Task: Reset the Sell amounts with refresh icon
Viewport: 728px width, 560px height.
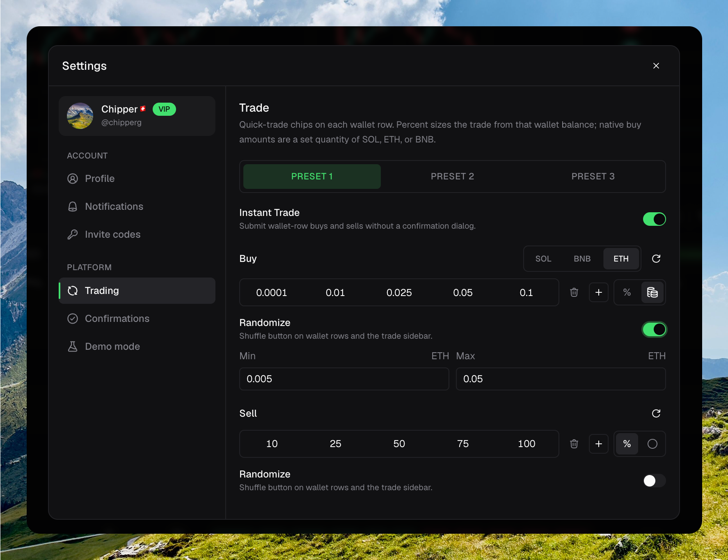Action: (656, 413)
